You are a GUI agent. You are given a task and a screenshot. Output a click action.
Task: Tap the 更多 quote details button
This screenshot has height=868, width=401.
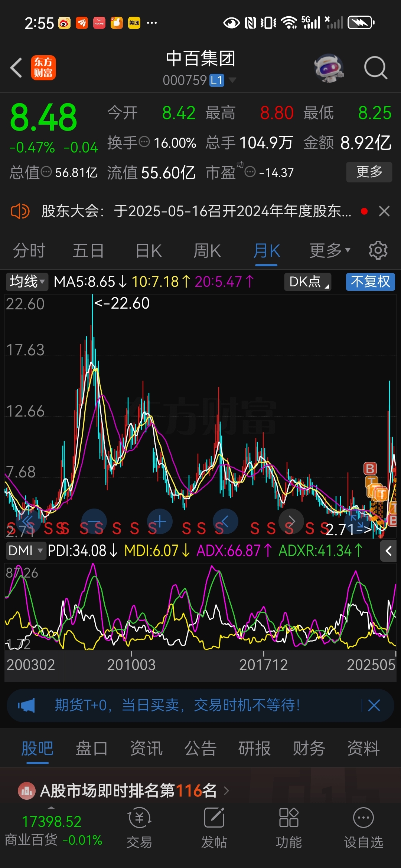tap(369, 172)
